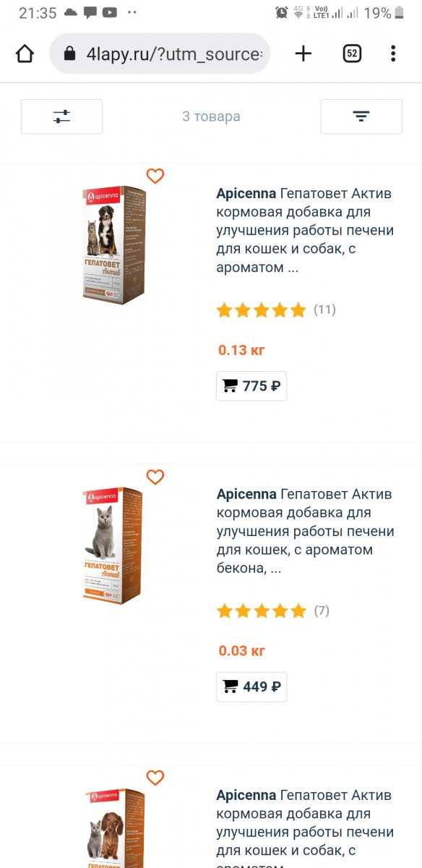The width and height of the screenshot is (422, 868).
Task: Open the browser three-dot menu
Action: point(393,54)
